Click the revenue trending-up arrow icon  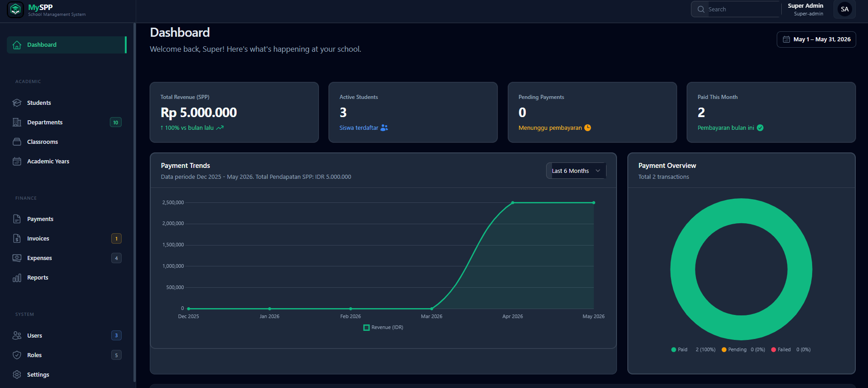[220, 128]
